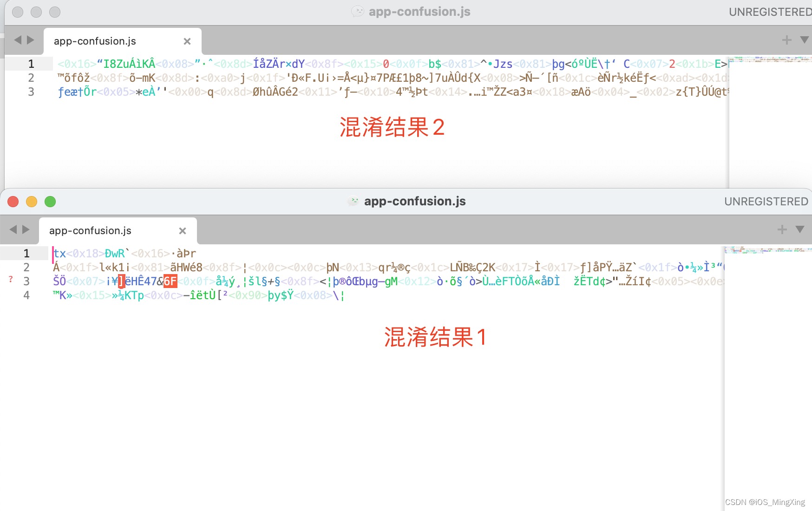Click line number 4 in front window gutter
This screenshot has width=812, height=511.
coord(26,295)
